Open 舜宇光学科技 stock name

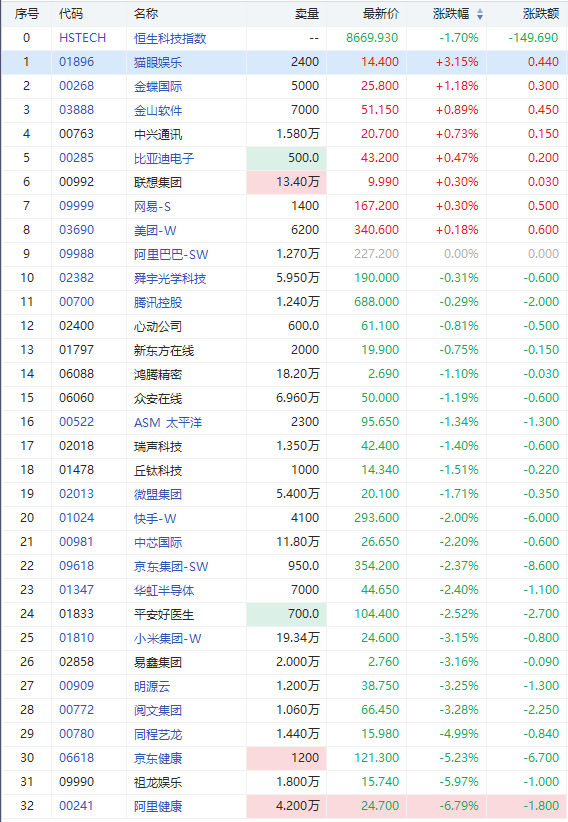170,278
